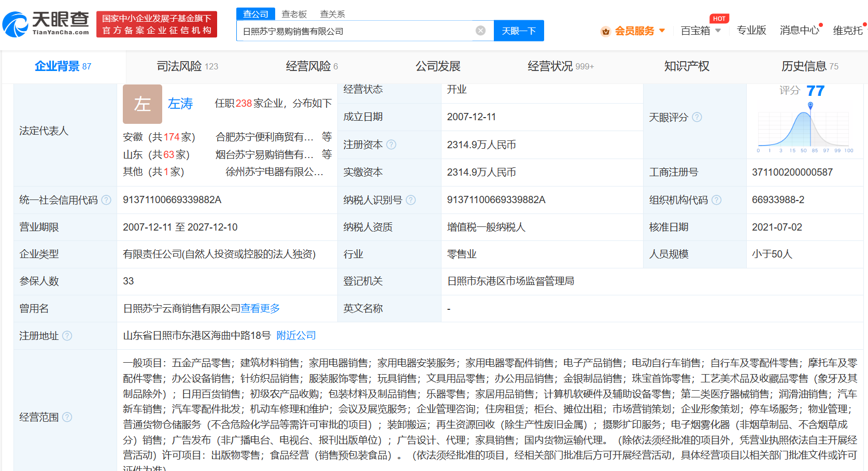Click the help icon beside 经营范围
This screenshot has height=471, width=868.
pyautogui.click(x=67, y=417)
